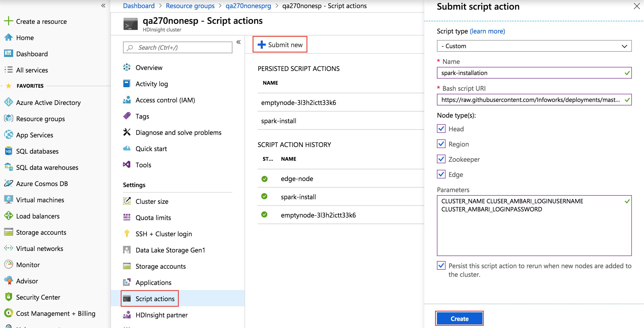The image size is (644, 328).
Task: Select persisted script action spark-install
Action: tap(341, 121)
